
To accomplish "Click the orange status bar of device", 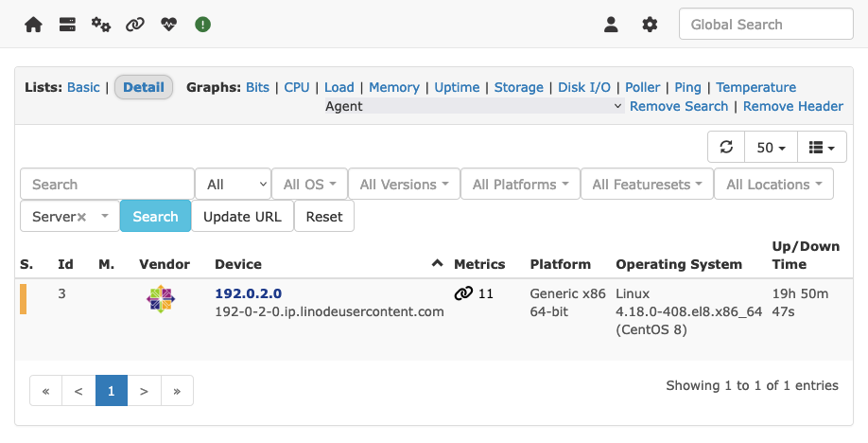I will click(24, 298).
